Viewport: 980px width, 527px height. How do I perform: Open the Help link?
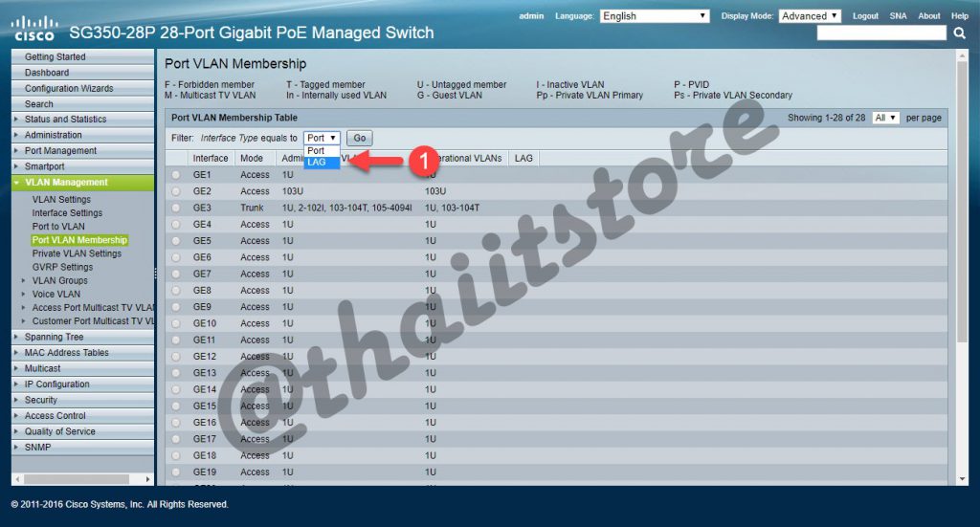tap(959, 16)
